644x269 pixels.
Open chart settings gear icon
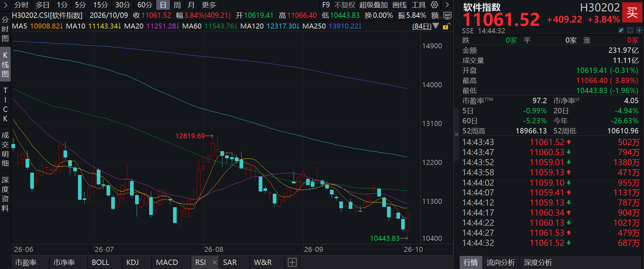point(434,5)
